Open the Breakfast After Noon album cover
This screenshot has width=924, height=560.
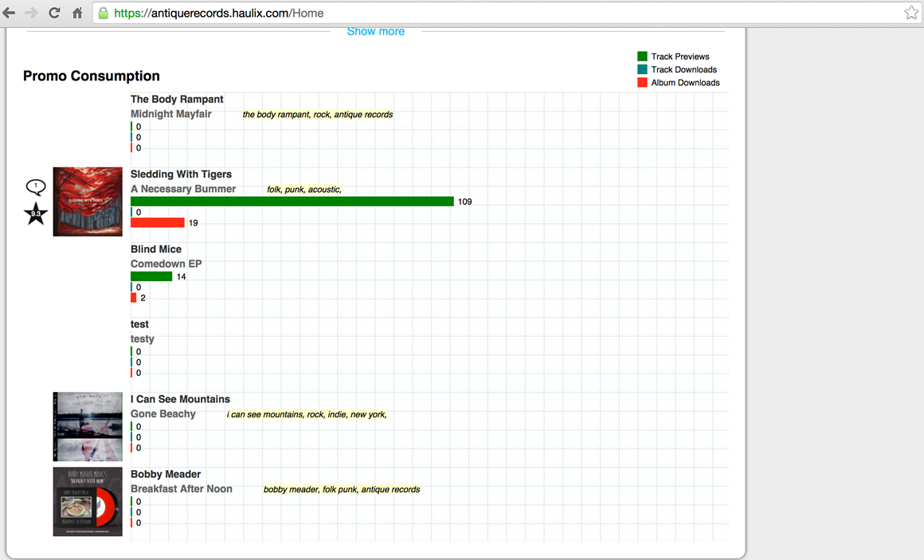click(x=88, y=501)
